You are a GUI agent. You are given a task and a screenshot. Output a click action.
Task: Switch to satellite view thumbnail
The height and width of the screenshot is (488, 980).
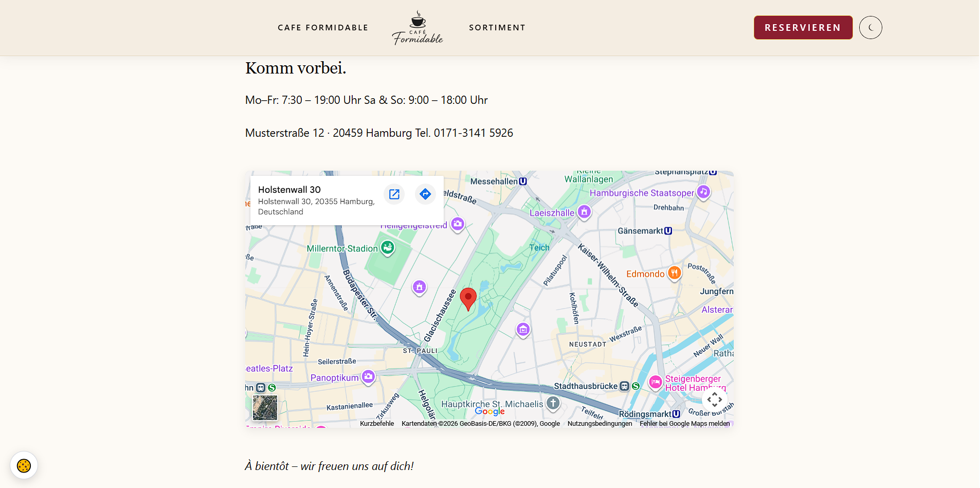click(x=265, y=408)
